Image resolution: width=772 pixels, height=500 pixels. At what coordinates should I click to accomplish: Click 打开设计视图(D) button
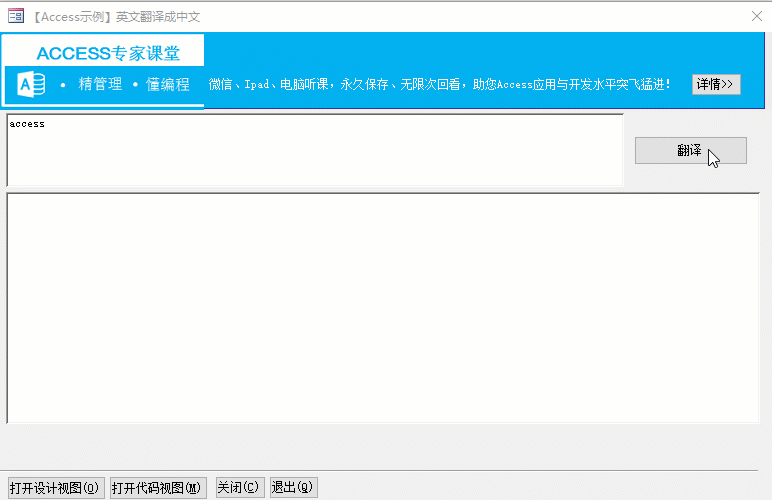[56, 488]
